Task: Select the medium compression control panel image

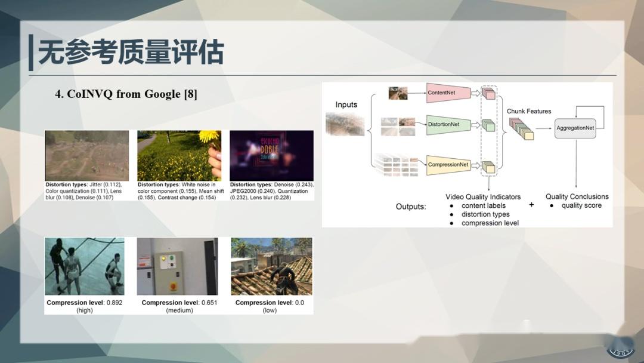Action: [178, 264]
